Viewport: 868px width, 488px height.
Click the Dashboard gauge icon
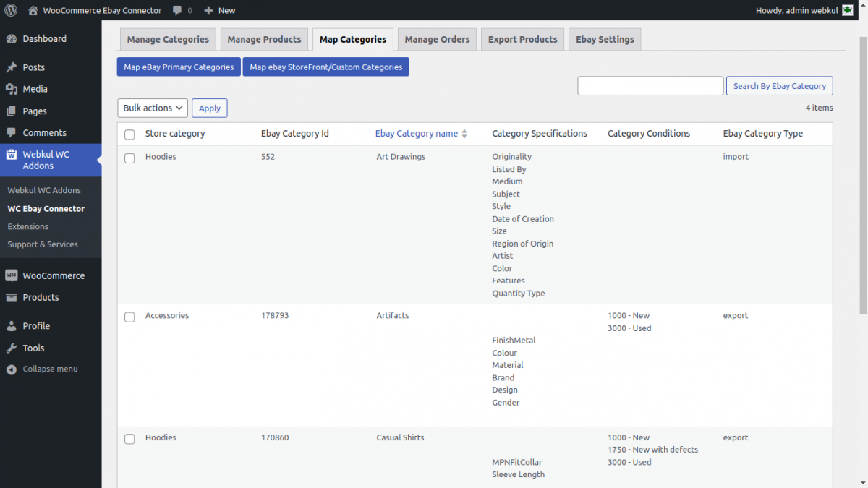(11, 39)
